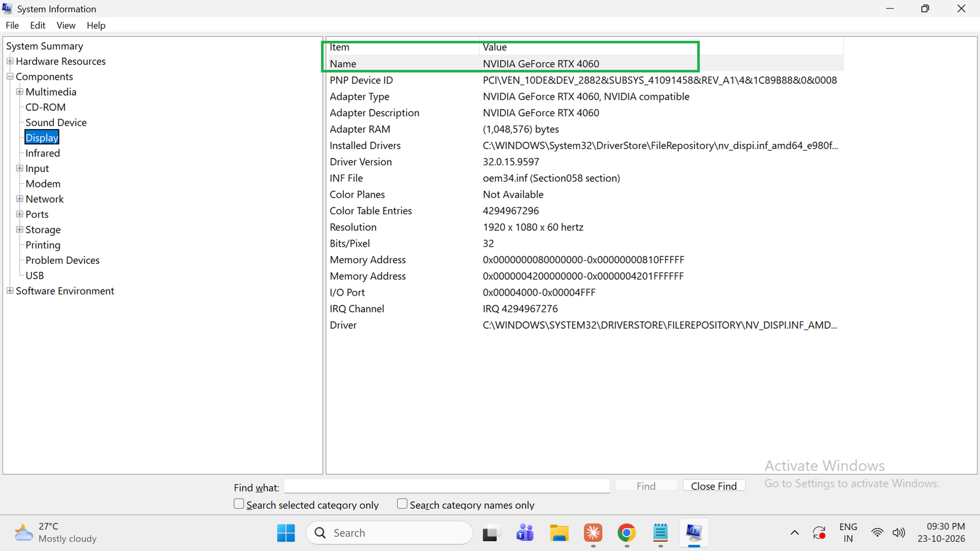
Task: Click the Close Find button
Action: [x=714, y=485]
